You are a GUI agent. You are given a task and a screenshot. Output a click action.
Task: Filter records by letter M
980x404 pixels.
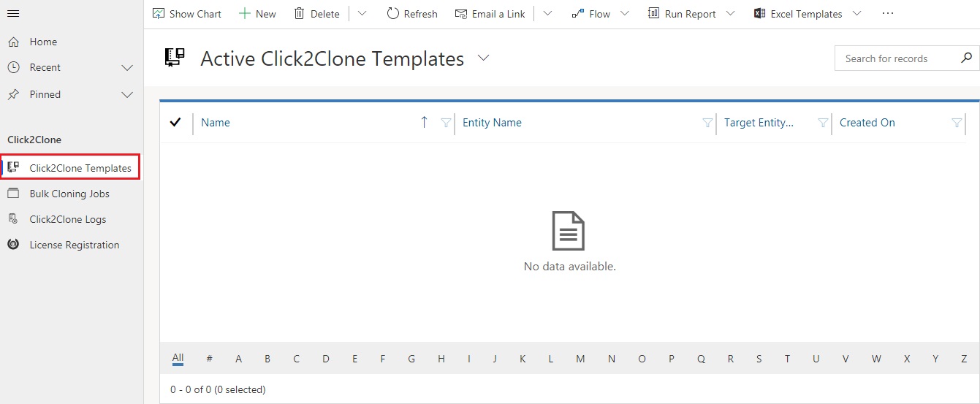pyautogui.click(x=580, y=359)
